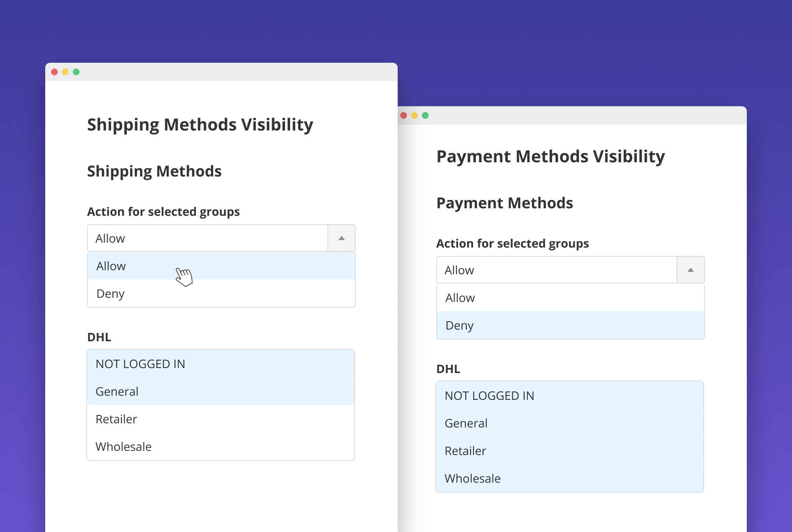Click the DHL label in Shipping window

pyautogui.click(x=99, y=337)
